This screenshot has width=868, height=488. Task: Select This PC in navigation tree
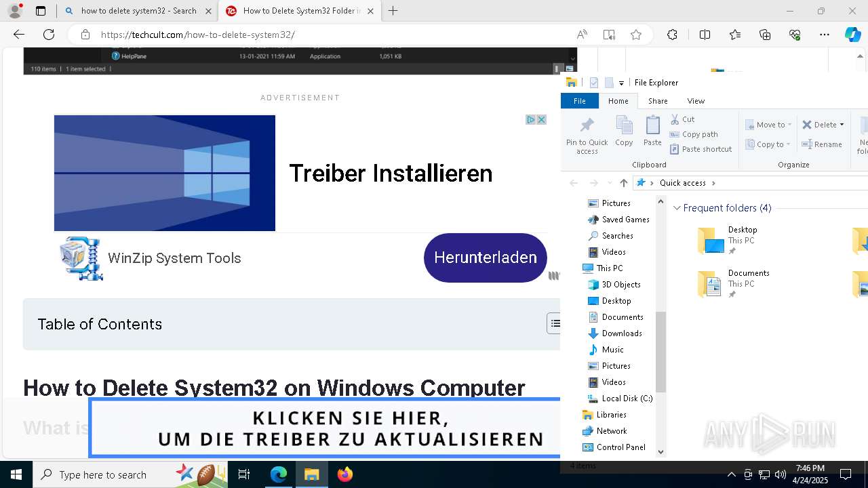(x=609, y=268)
